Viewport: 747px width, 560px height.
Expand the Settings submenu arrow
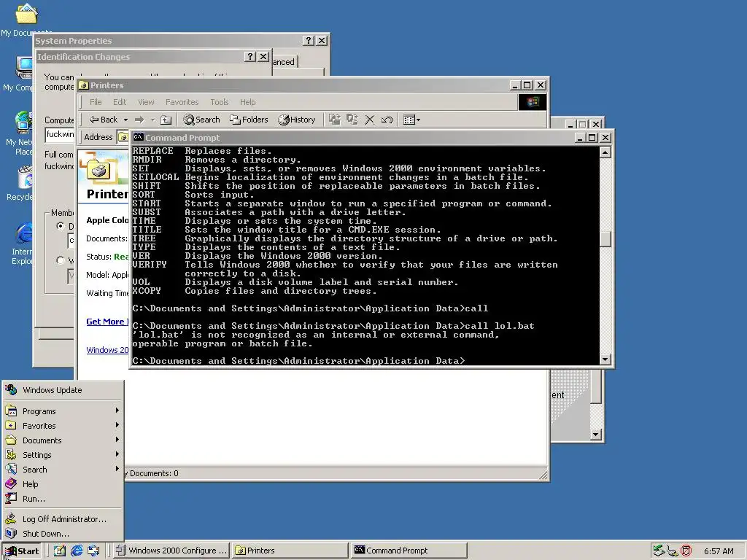coord(117,454)
